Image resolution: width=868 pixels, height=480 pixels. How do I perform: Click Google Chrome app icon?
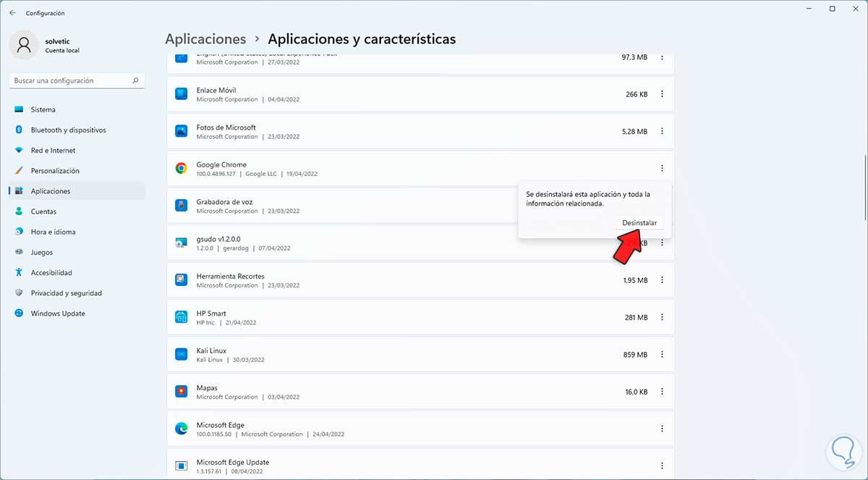(x=182, y=169)
